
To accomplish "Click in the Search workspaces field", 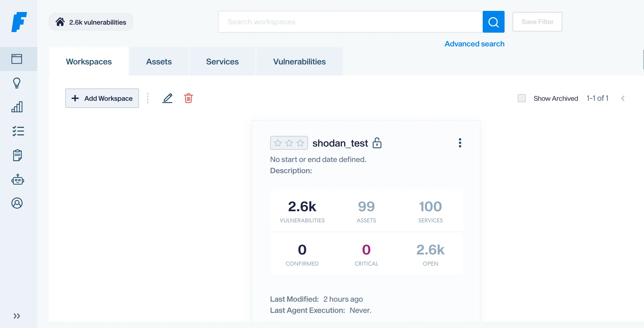I will pos(350,22).
